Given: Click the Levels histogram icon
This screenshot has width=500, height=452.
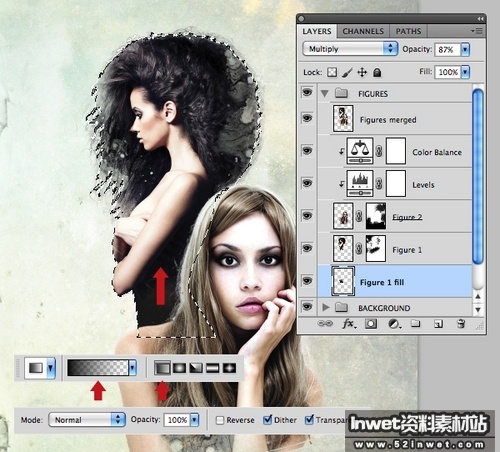Looking at the screenshot, I should (360, 184).
